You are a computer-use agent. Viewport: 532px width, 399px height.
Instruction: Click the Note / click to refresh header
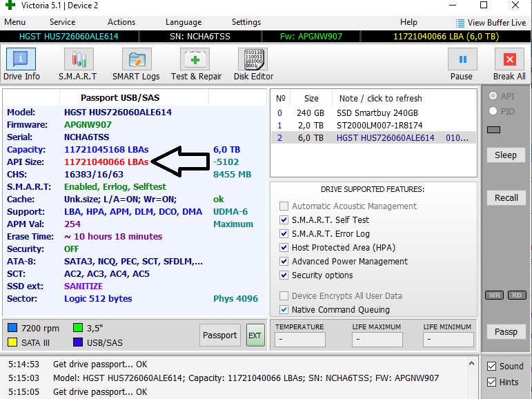380,99
